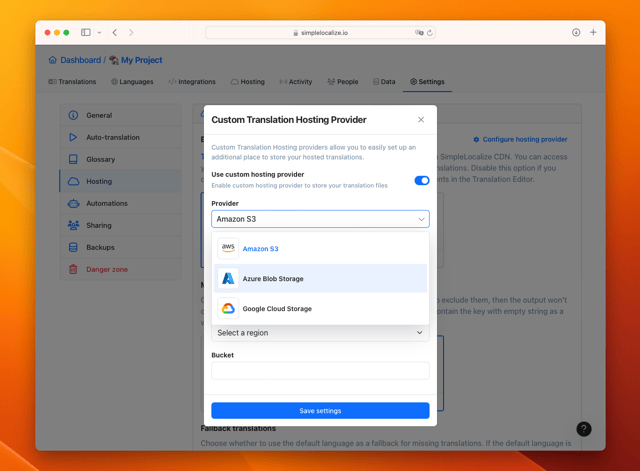Open the Translations tab

pos(72,82)
